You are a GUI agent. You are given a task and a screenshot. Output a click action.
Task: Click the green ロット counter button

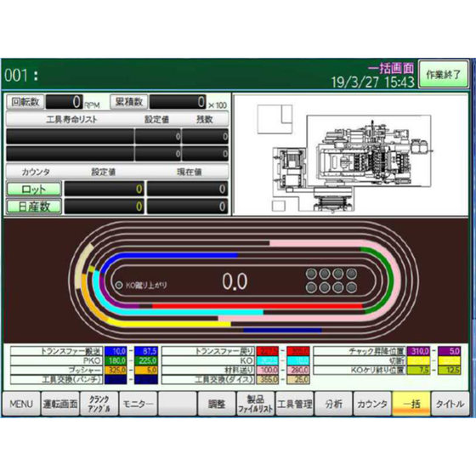click(x=34, y=189)
